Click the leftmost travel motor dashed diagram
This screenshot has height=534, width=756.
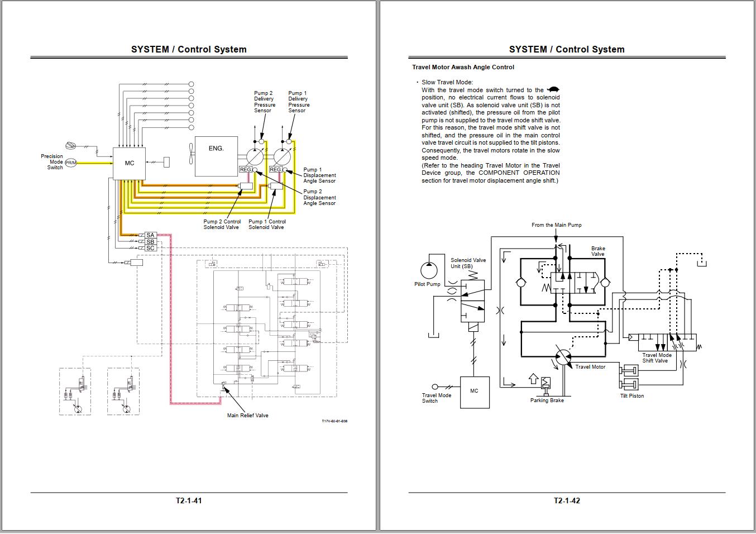click(x=75, y=391)
